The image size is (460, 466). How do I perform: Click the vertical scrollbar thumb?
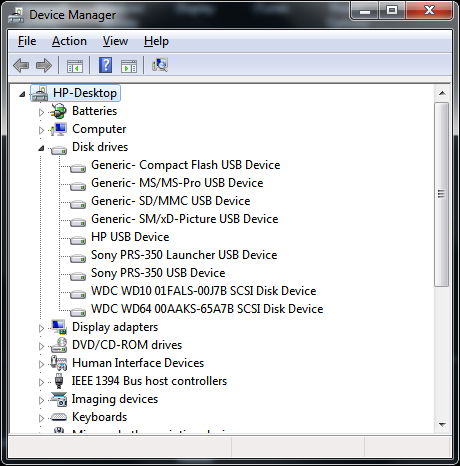(442, 194)
